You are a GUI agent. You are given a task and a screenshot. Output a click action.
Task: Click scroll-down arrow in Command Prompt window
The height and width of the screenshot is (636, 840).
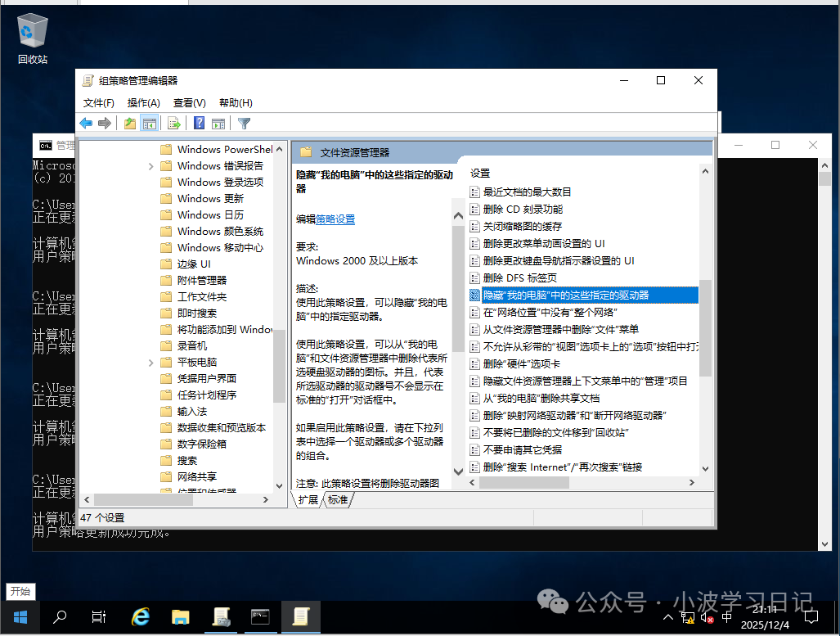point(825,544)
